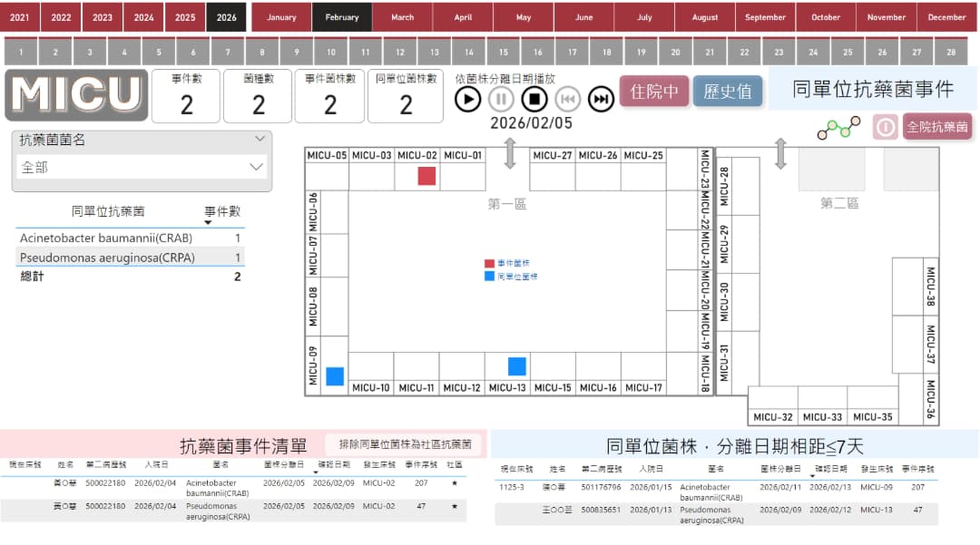Toggle 排除同單位菌株為社區抗藥菌 filter
The width and height of the screenshot is (980, 545).
(x=405, y=444)
